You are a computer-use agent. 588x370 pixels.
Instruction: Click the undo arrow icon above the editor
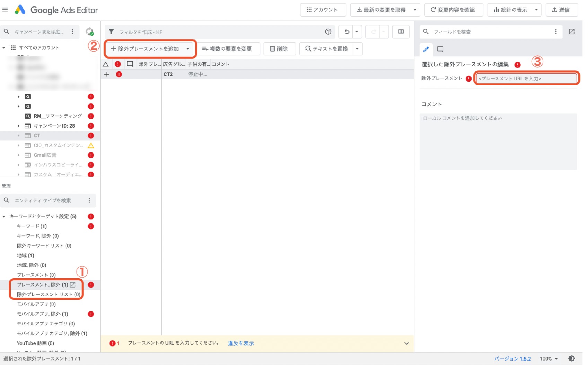click(346, 31)
